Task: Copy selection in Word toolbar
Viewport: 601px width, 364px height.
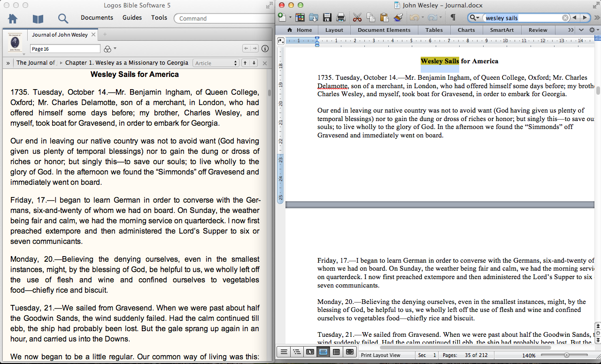Action: click(x=371, y=18)
